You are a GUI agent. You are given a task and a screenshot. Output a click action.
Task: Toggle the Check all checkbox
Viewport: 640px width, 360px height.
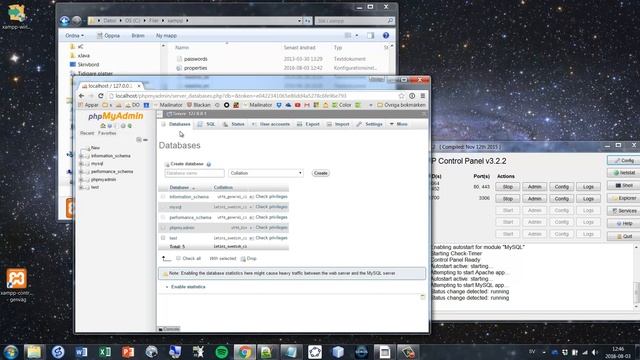click(x=178, y=258)
